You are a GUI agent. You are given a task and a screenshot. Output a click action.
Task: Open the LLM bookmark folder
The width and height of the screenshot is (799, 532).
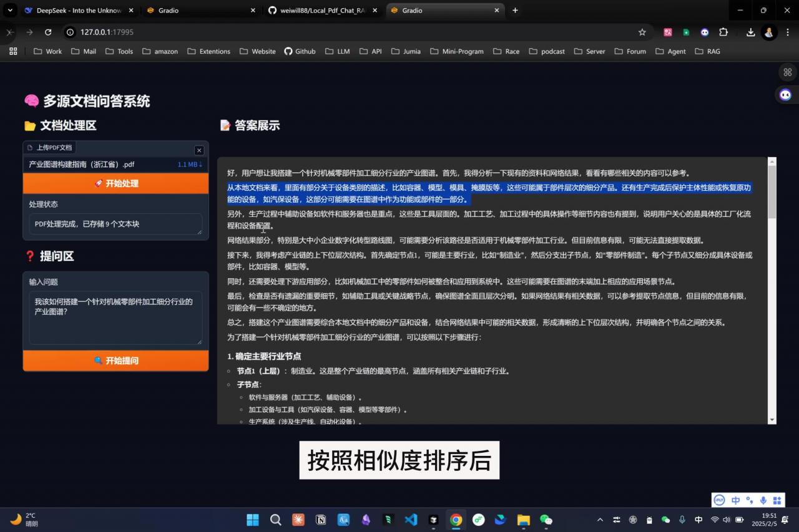tap(337, 51)
